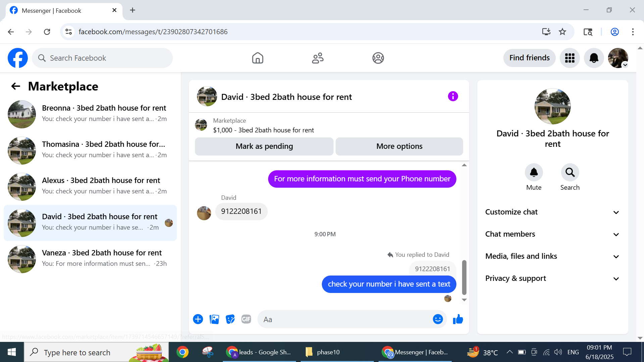The image size is (644, 362).
Task: Open Chrome from taskbar
Action: tap(182, 352)
